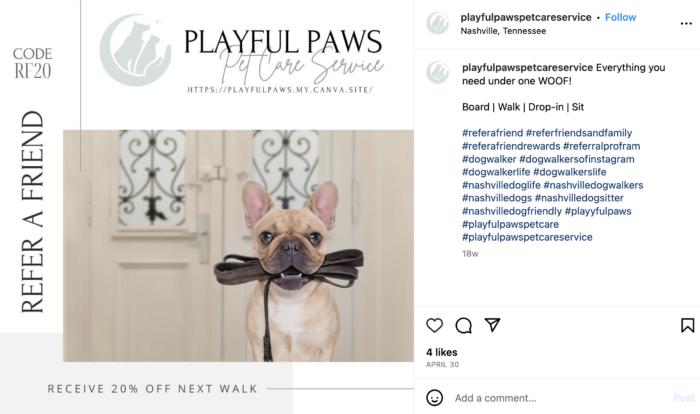700x414 pixels.
Task: Click the profile avatar in post header
Action: click(x=438, y=24)
